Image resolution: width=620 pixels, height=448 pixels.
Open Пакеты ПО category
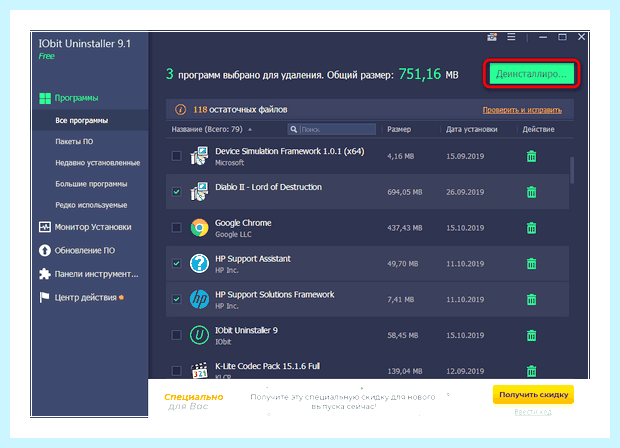coord(74,142)
